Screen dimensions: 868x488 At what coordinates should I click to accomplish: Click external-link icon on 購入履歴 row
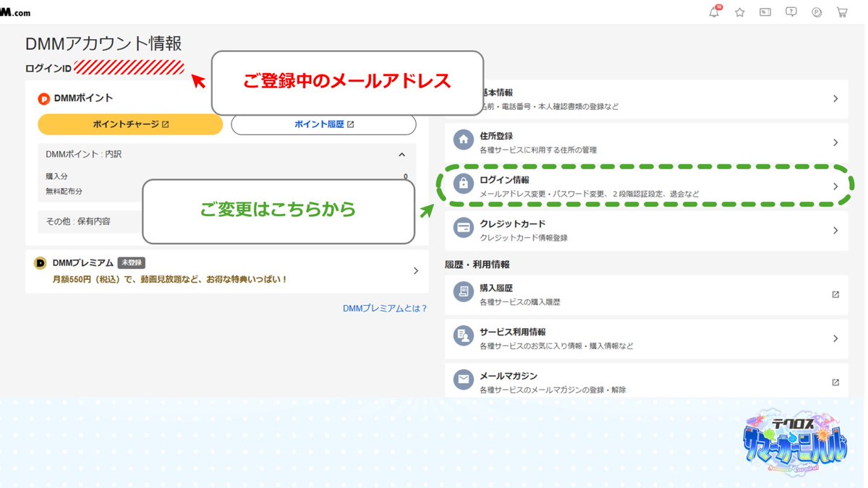pos(835,294)
